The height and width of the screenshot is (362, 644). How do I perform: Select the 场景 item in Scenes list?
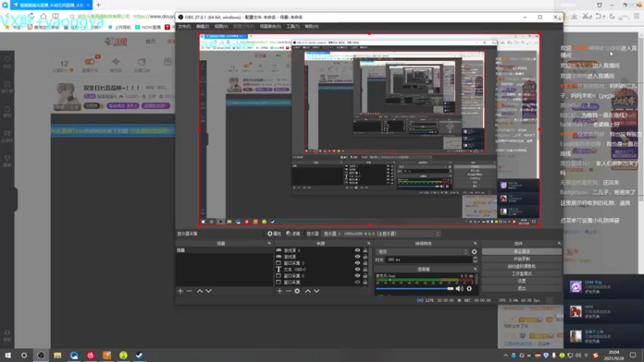click(225, 250)
